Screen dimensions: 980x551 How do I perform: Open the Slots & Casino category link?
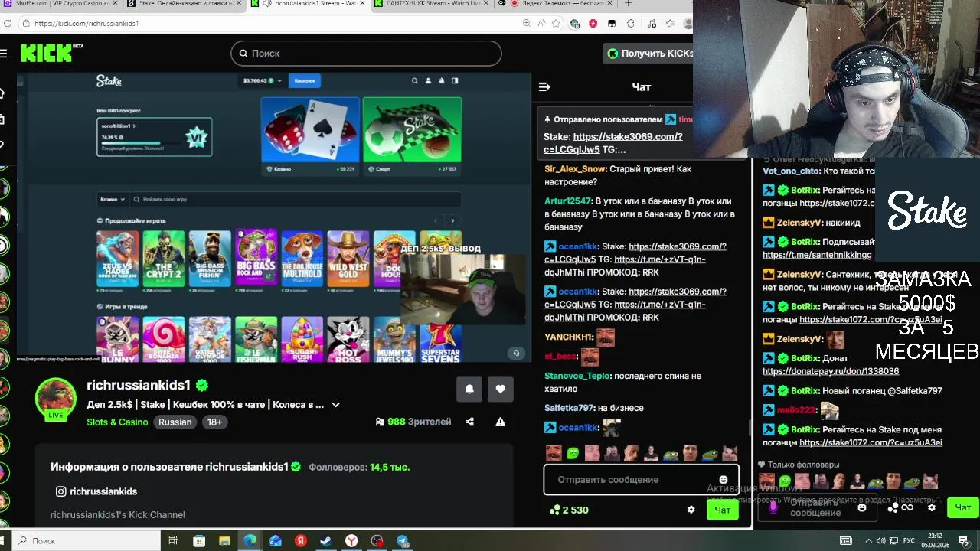pyautogui.click(x=117, y=422)
